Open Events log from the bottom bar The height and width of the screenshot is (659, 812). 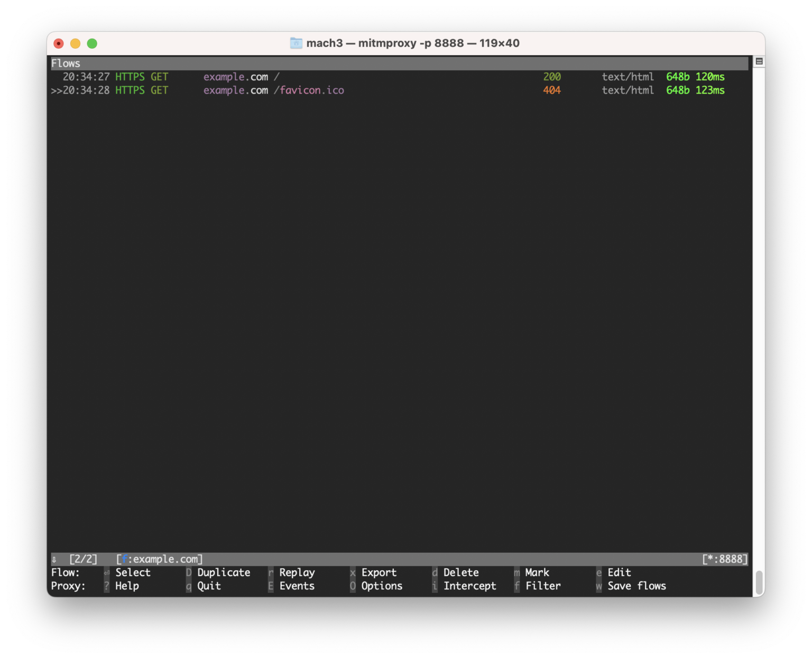click(297, 586)
